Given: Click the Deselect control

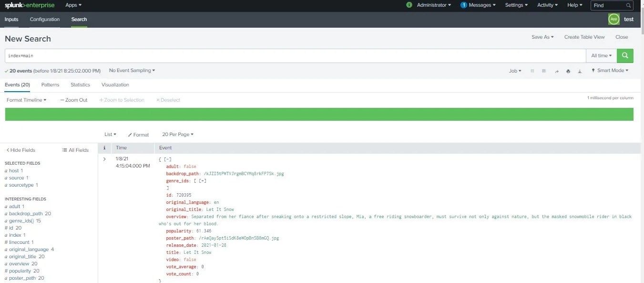Looking at the screenshot, I should [x=168, y=100].
